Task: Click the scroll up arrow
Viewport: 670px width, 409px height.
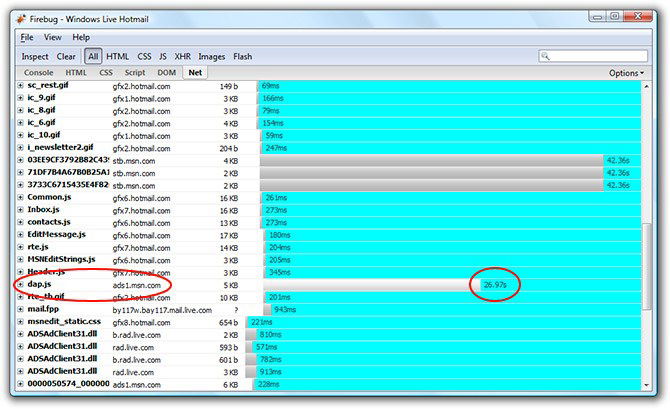Action: tap(646, 86)
